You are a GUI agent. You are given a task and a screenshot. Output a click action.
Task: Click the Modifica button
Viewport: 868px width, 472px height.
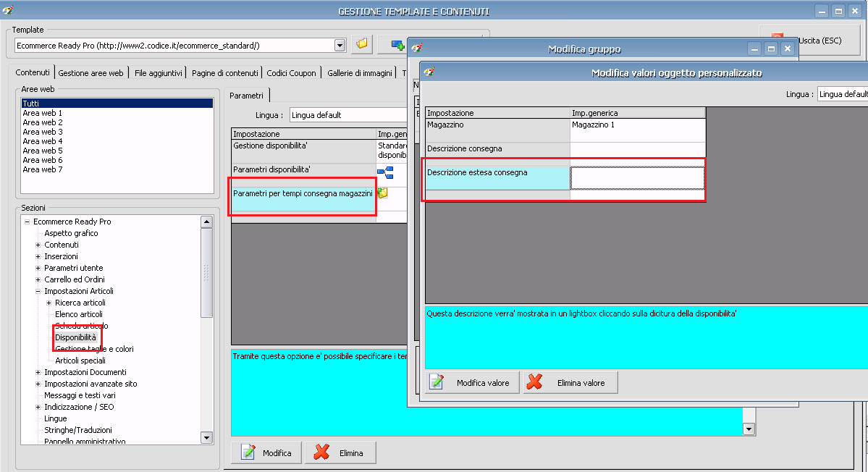click(x=267, y=452)
